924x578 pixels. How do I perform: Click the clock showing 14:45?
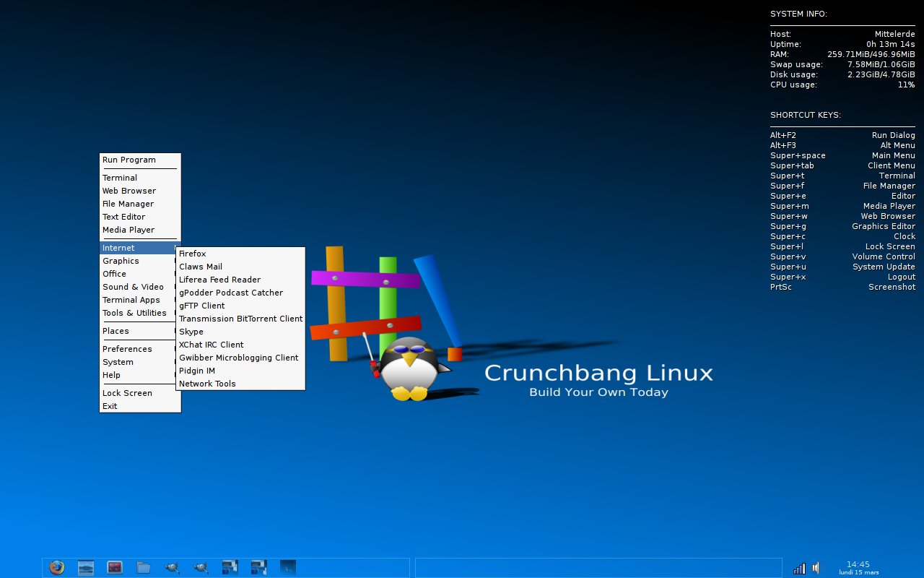[x=858, y=564]
